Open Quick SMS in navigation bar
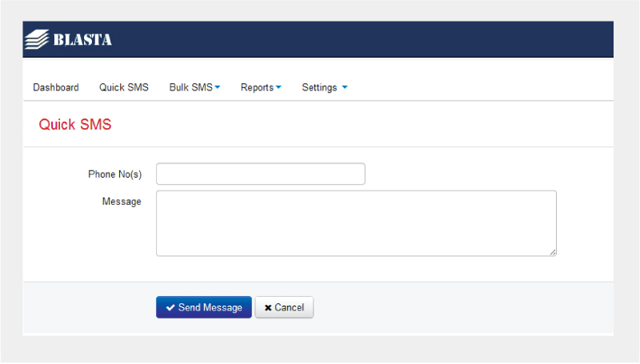This screenshot has width=640, height=364. tap(124, 87)
